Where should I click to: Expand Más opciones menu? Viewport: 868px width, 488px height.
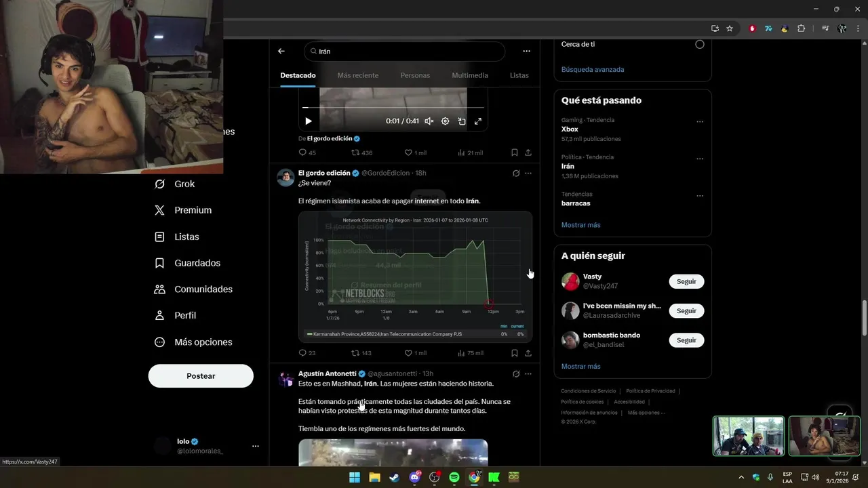[193, 342]
